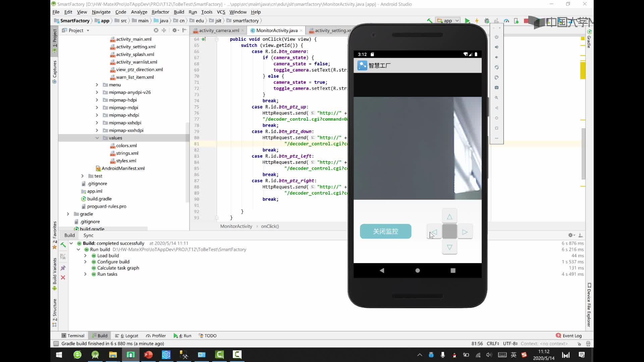
Task: Open Project panel settings gear
Action: [175, 30]
